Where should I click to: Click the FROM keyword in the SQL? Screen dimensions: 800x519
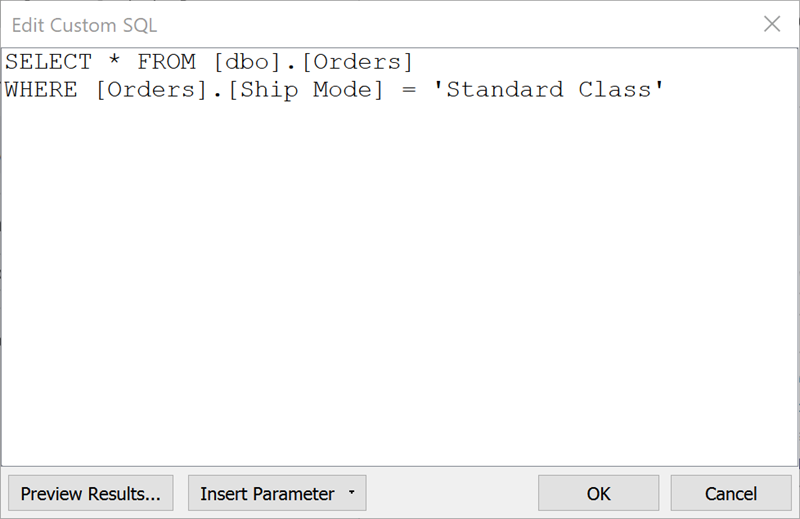(x=167, y=62)
